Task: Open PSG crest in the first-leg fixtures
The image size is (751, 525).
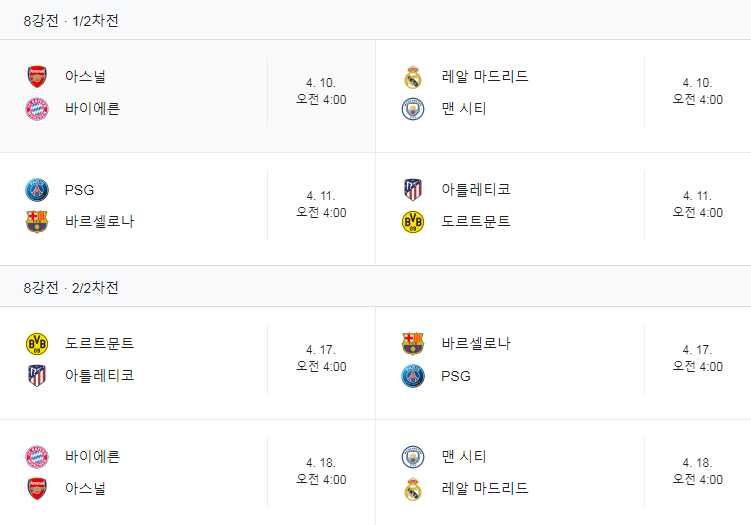Action: coord(37,189)
